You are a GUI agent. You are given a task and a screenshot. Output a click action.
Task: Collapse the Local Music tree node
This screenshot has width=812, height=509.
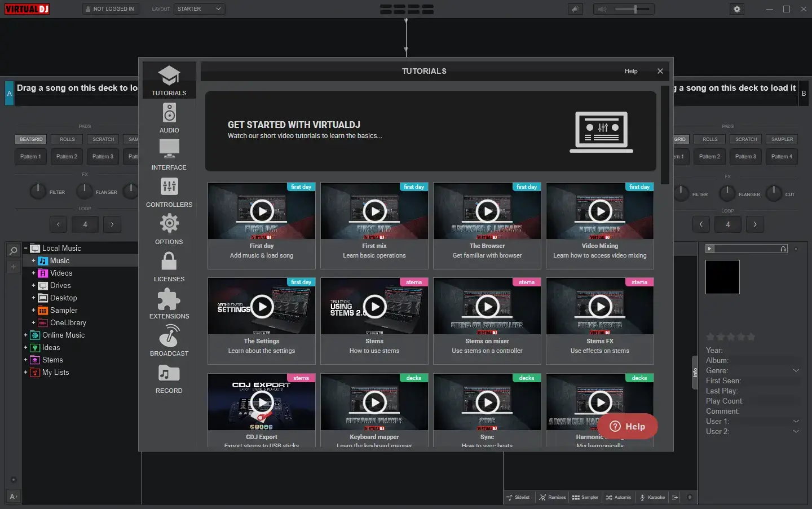(x=25, y=248)
